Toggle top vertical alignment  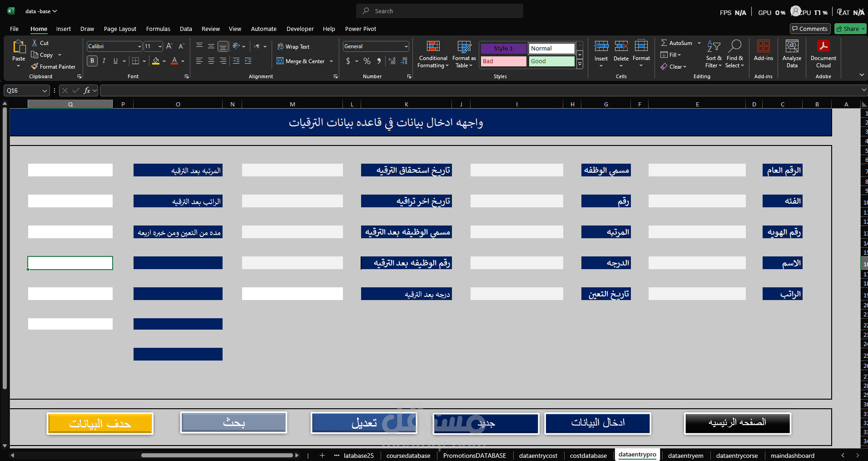(x=199, y=46)
